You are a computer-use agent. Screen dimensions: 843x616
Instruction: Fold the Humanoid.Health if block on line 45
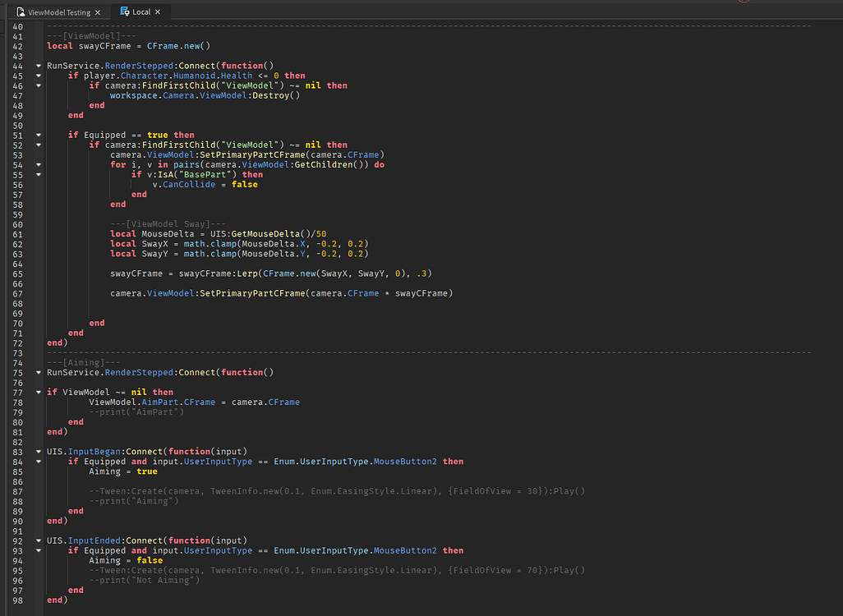[39, 76]
